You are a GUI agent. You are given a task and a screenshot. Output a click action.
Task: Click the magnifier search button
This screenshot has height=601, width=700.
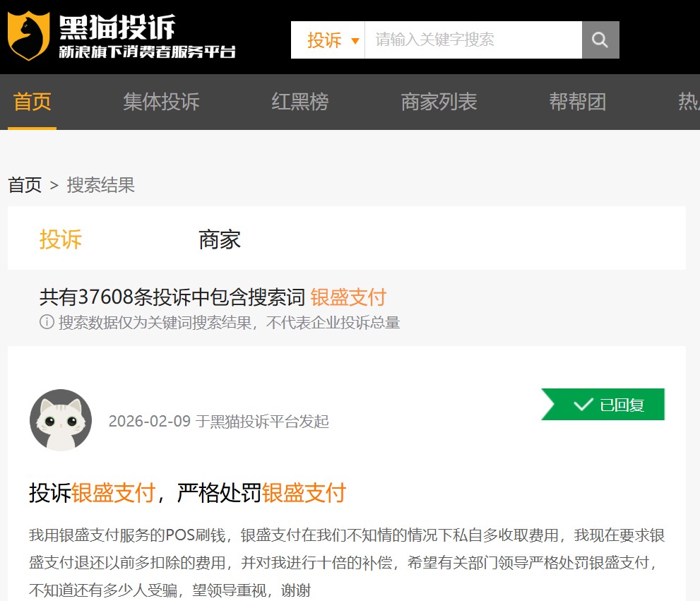click(x=600, y=40)
